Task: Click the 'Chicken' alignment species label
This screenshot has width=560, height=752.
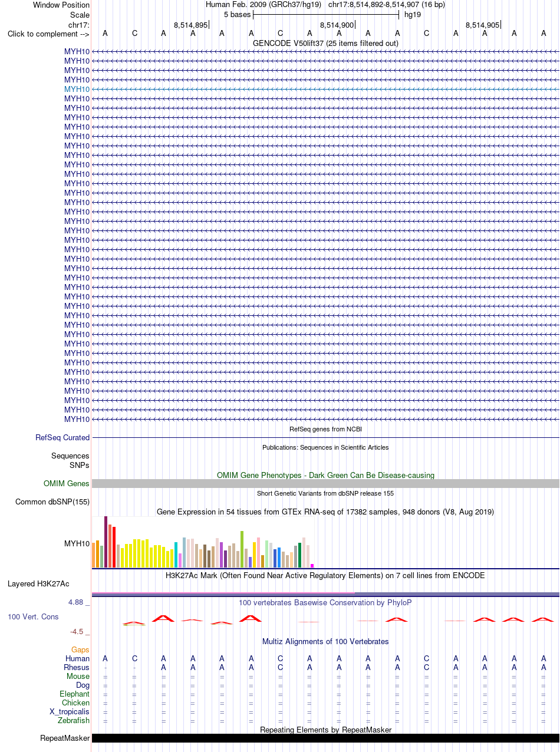Action: (76, 703)
